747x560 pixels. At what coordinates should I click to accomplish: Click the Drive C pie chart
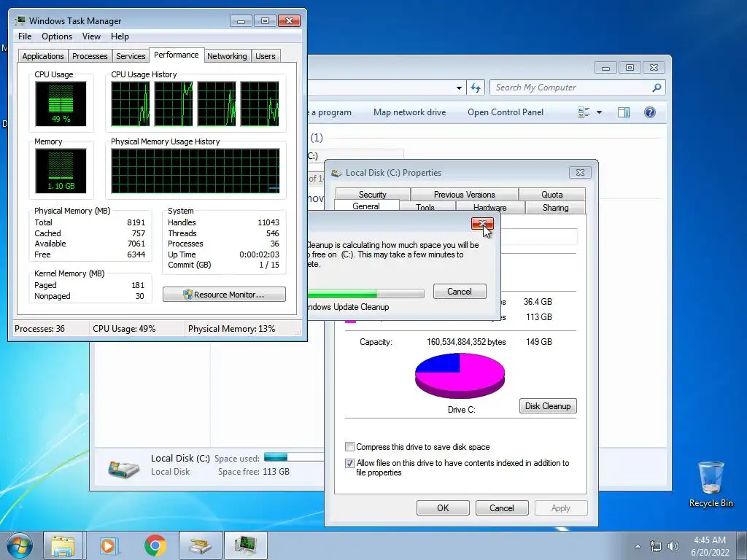[460, 376]
